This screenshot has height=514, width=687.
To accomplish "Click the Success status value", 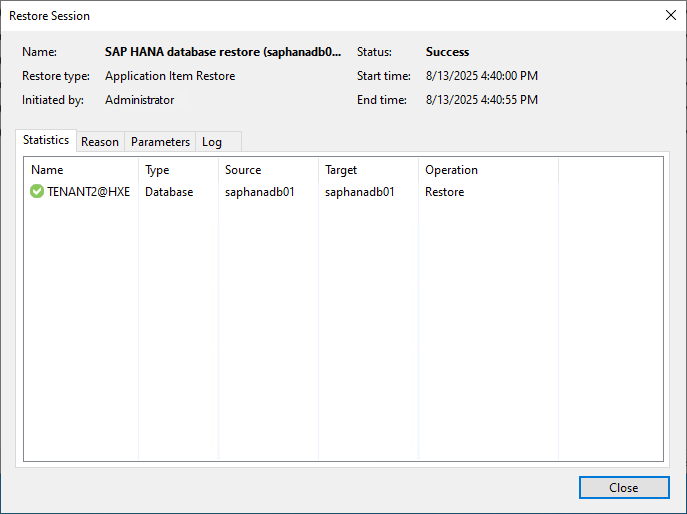I will (447, 52).
